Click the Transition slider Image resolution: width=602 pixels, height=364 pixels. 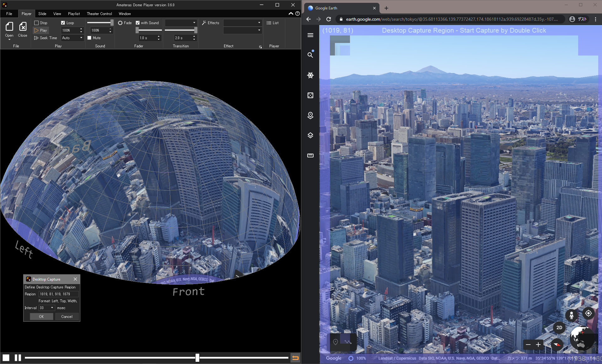point(181,30)
